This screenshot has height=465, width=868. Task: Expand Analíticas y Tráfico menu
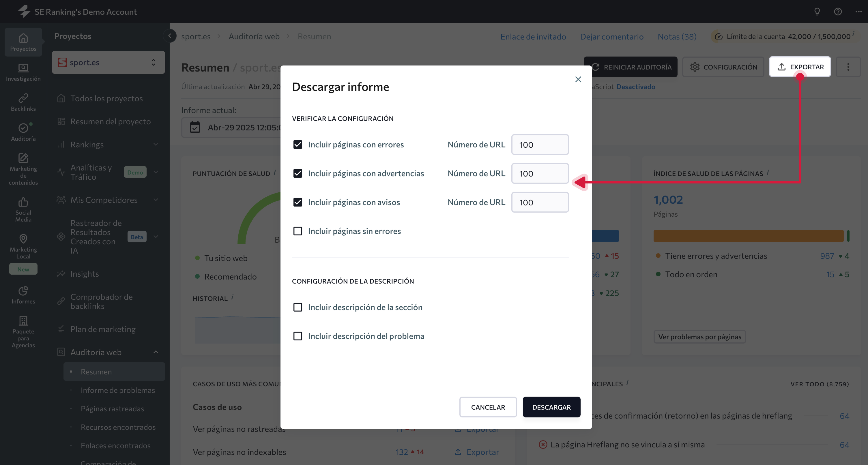tap(156, 172)
